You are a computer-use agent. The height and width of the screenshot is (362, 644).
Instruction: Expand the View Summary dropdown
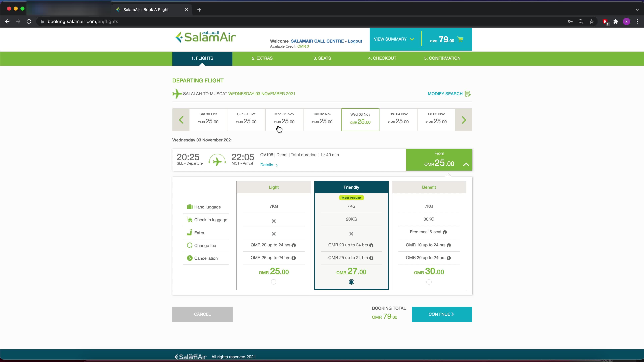click(x=394, y=39)
